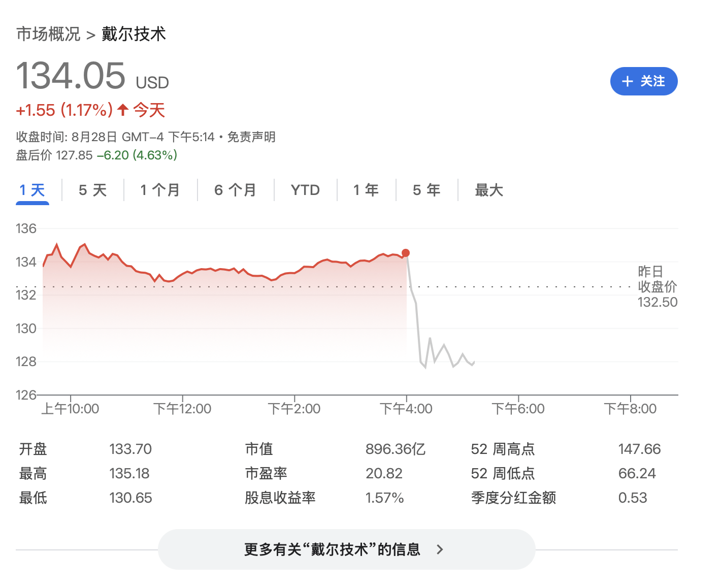Switch to the 5天 chart range

[92, 190]
